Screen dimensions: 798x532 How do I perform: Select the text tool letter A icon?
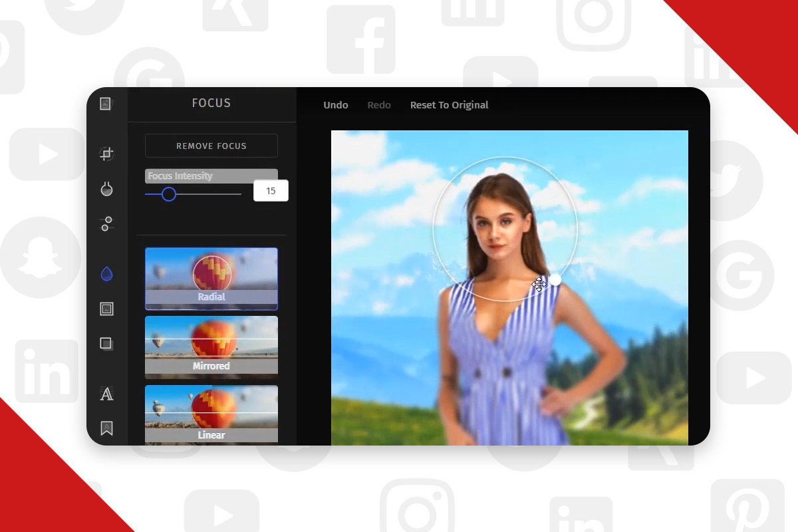[106, 394]
